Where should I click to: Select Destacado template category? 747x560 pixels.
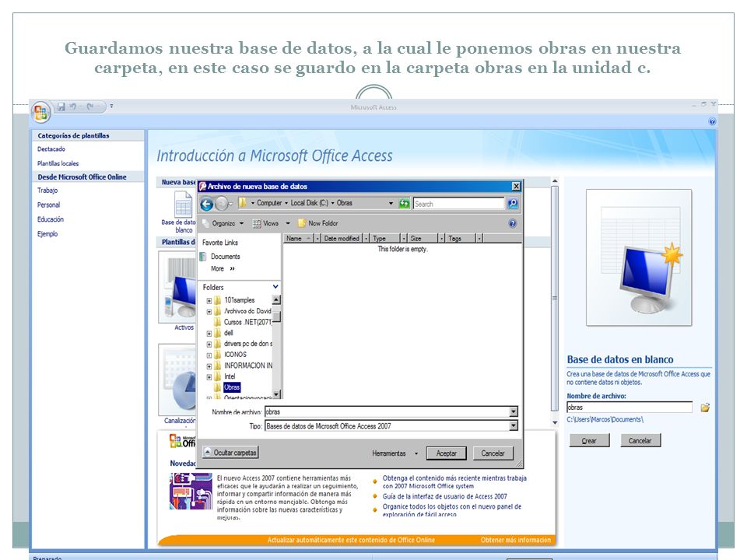pyautogui.click(x=51, y=149)
